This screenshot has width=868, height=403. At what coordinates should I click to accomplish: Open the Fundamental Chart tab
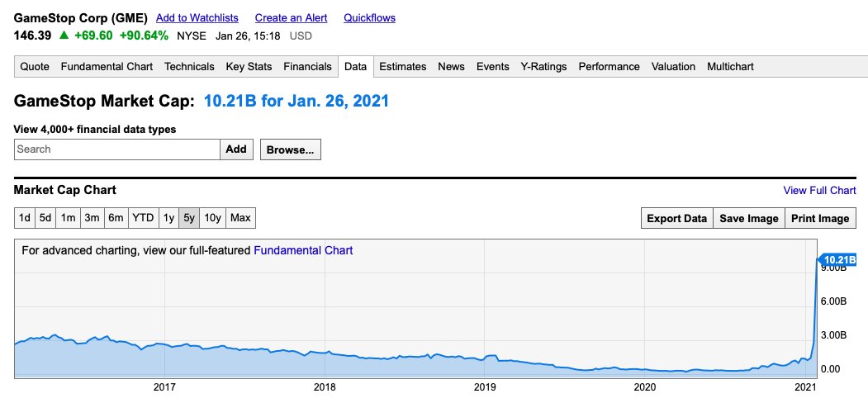coord(107,66)
